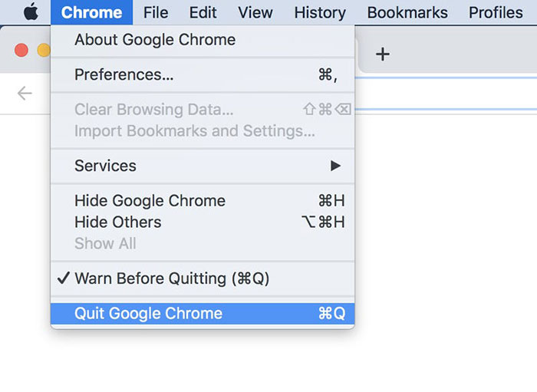Open the Profiles menu

click(496, 12)
